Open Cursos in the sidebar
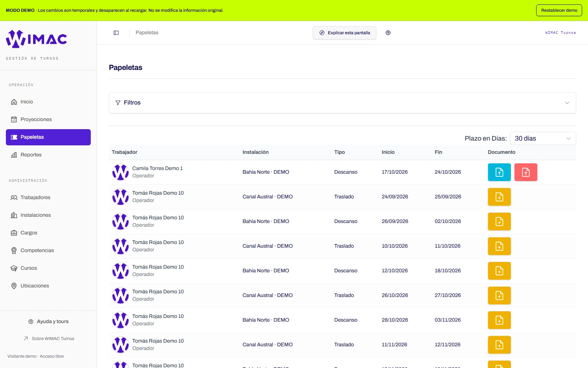This screenshot has width=588, height=368. tap(48, 268)
